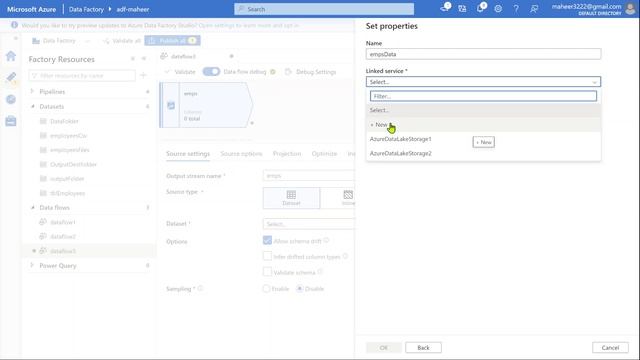Expand the Pipelines tree node
The image size is (640, 360).
pos(32,91)
